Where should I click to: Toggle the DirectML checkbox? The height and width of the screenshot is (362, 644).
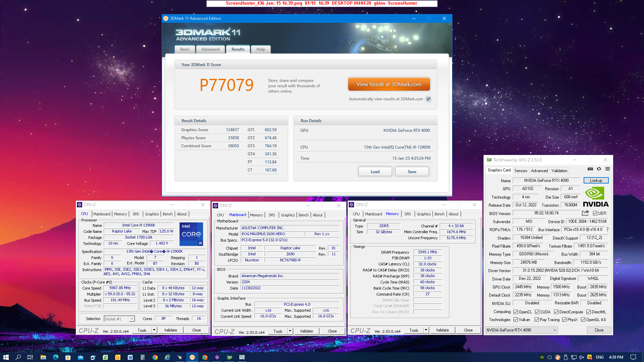pos(588,312)
